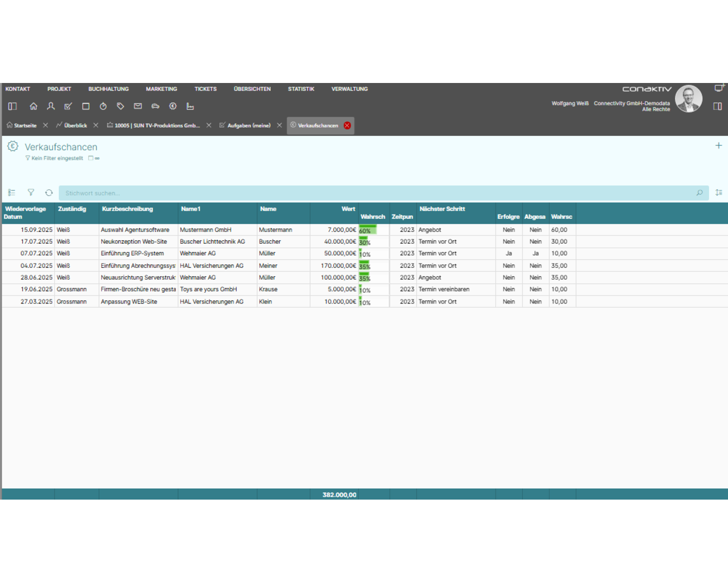The image size is (728, 582).
Task: Open time tracking stopwatch icon
Action: [103, 106]
